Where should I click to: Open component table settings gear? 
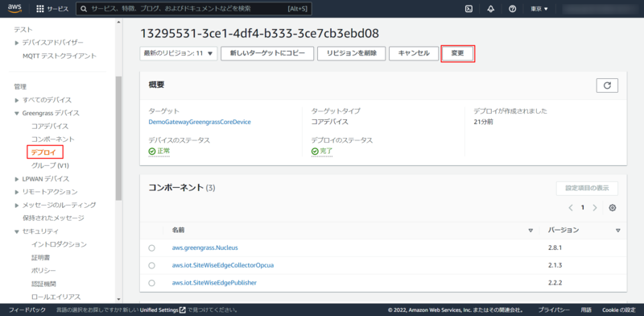(x=613, y=208)
